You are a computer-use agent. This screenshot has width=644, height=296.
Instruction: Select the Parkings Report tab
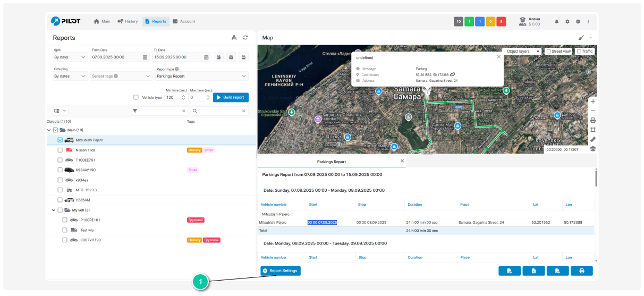tap(331, 161)
